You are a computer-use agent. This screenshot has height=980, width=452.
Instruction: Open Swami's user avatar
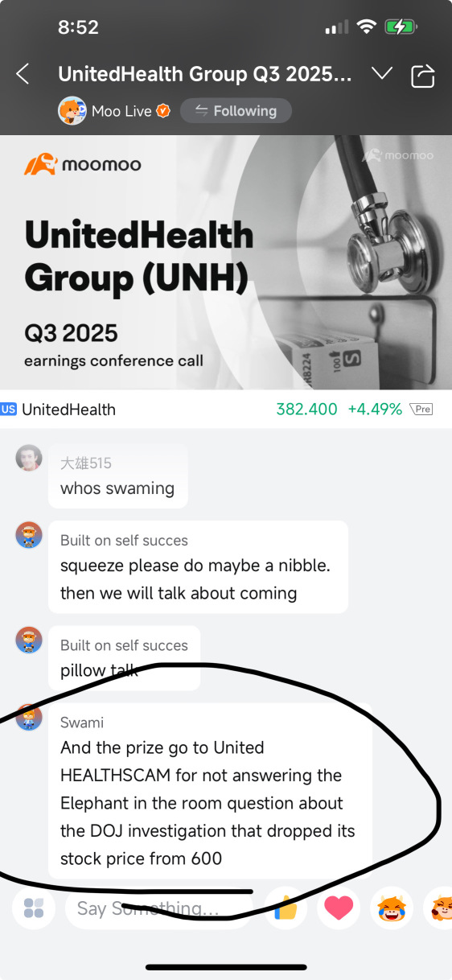pyautogui.click(x=29, y=718)
